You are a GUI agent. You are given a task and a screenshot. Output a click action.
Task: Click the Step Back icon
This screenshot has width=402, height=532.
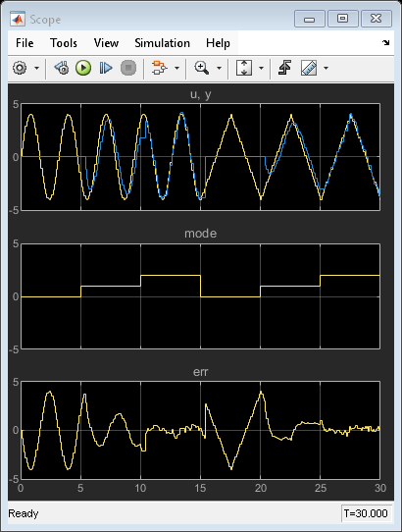62,68
